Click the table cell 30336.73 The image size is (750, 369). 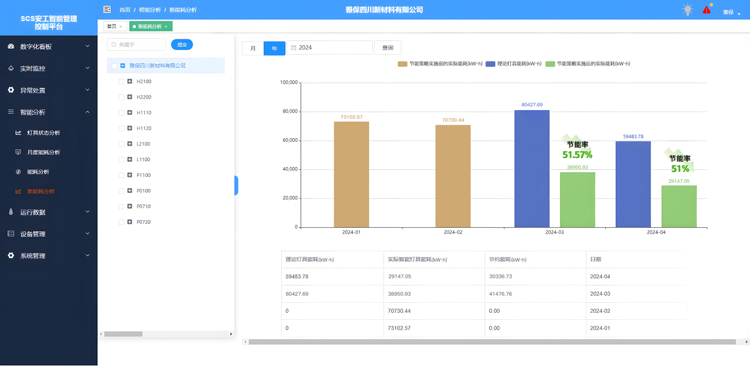[x=535, y=277]
